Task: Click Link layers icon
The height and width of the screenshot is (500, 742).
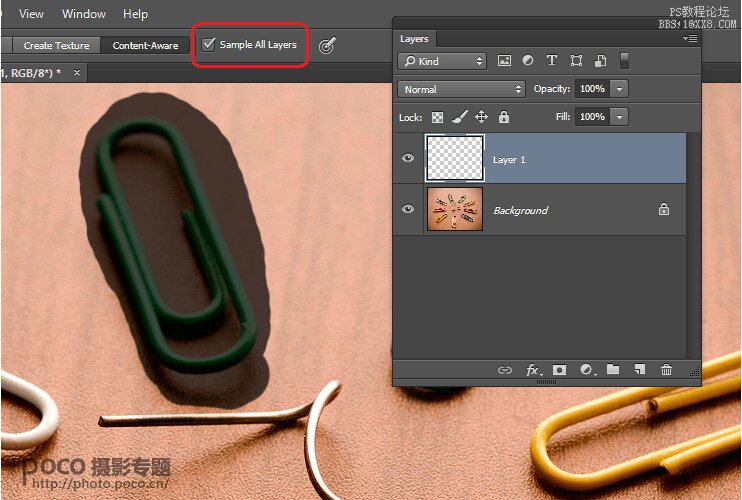Action: [505, 370]
